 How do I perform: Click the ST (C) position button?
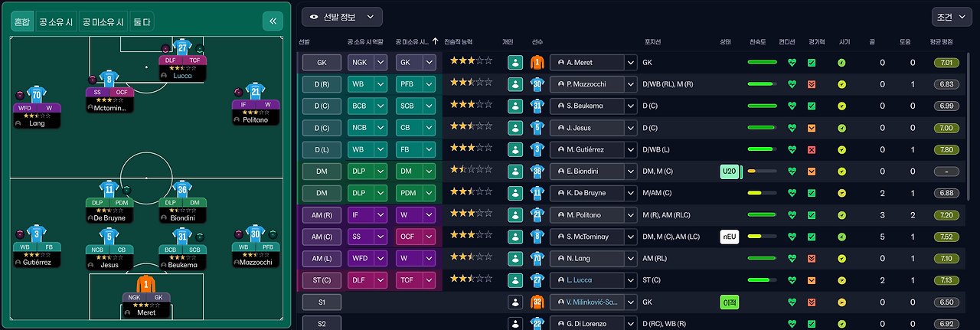pyautogui.click(x=322, y=280)
